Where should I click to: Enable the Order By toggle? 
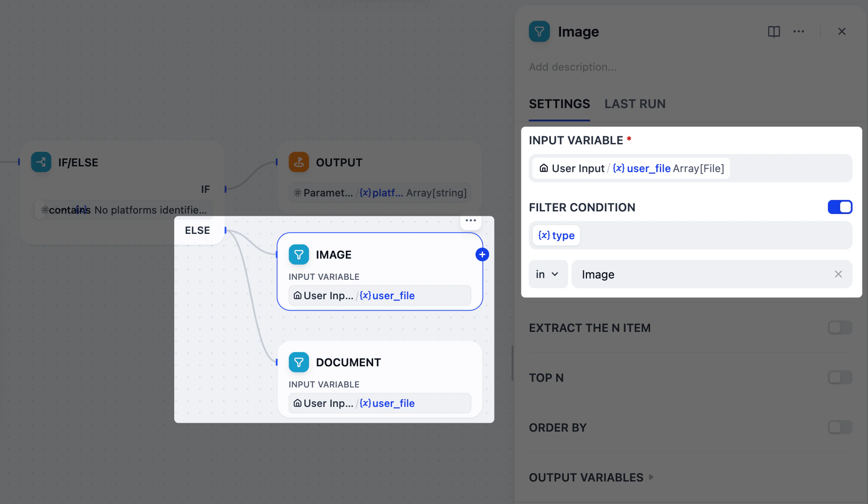(x=839, y=427)
